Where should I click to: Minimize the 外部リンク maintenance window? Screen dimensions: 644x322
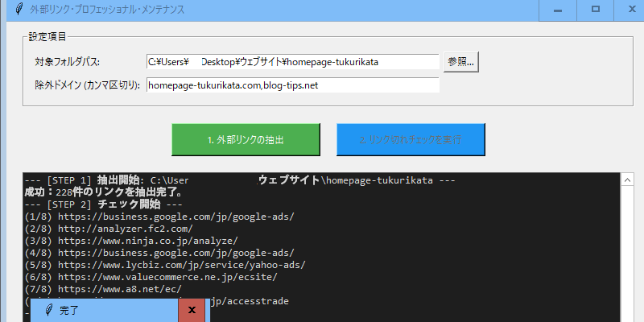557,10
